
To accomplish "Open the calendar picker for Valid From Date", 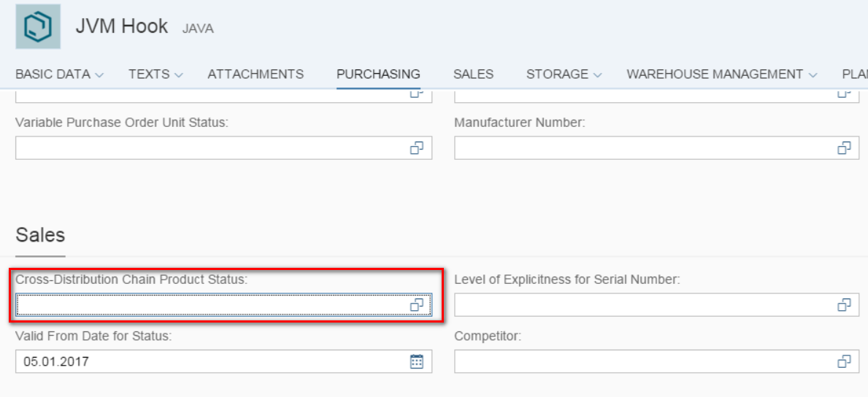I will click(416, 361).
